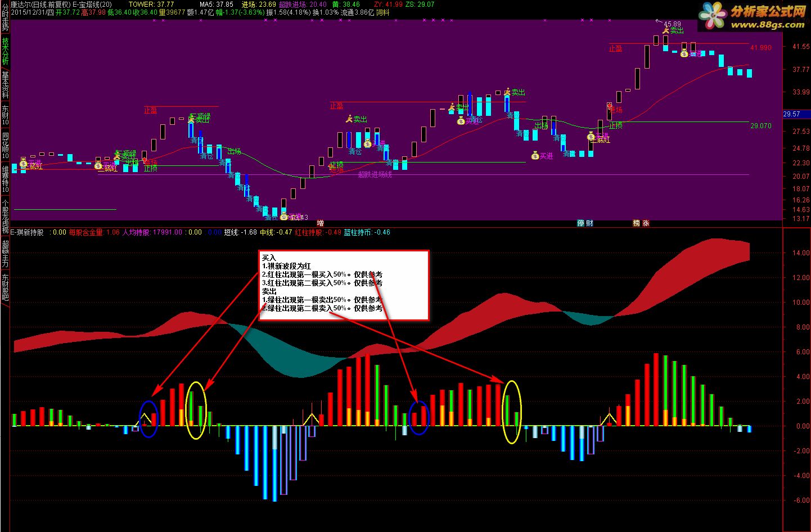
Task: Open the 超赢主力 sidebar tab
Action: [x=5, y=254]
